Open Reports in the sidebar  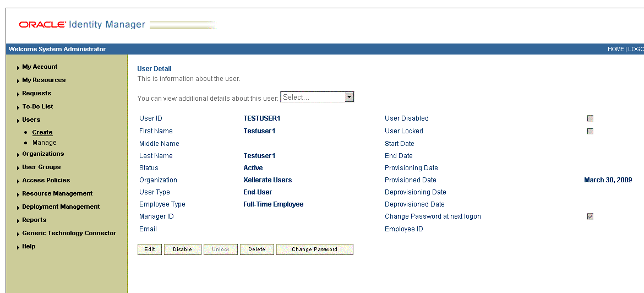(x=34, y=219)
